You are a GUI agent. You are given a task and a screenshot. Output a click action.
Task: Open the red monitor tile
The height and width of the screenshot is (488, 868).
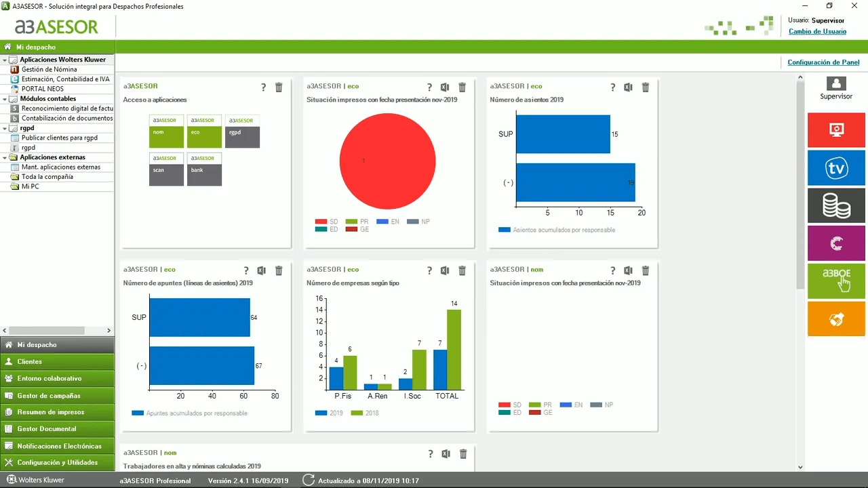tap(836, 130)
